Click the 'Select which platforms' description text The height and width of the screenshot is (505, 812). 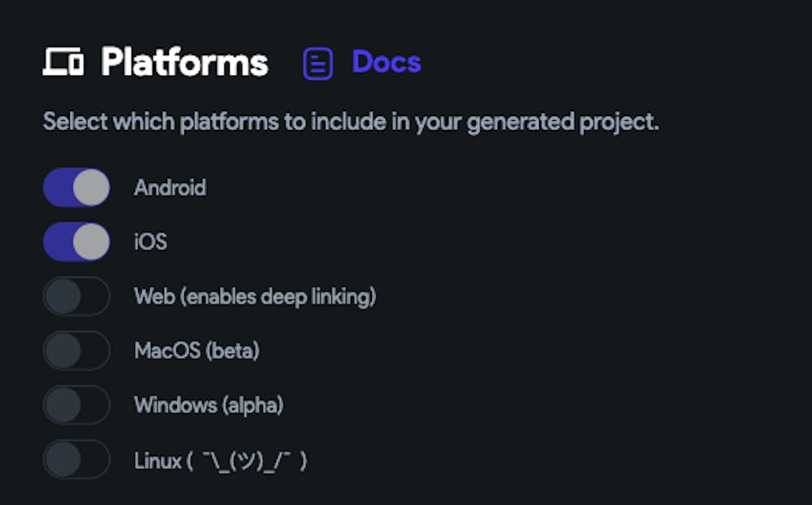coord(350,123)
